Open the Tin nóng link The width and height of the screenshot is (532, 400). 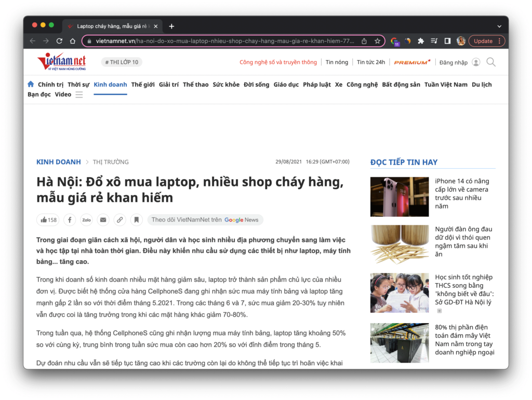point(337,62)
